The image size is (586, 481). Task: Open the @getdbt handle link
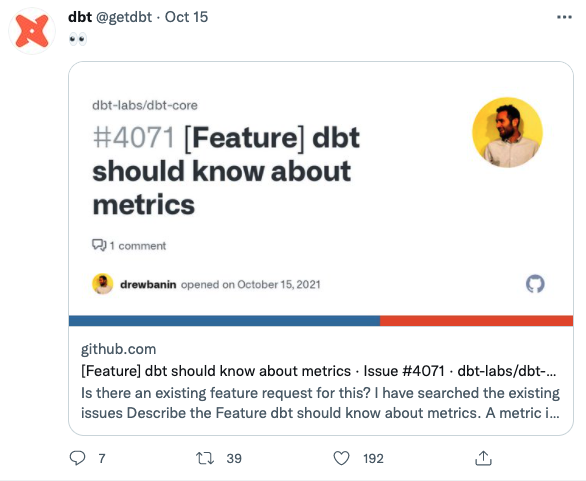(x=124, y=17)
